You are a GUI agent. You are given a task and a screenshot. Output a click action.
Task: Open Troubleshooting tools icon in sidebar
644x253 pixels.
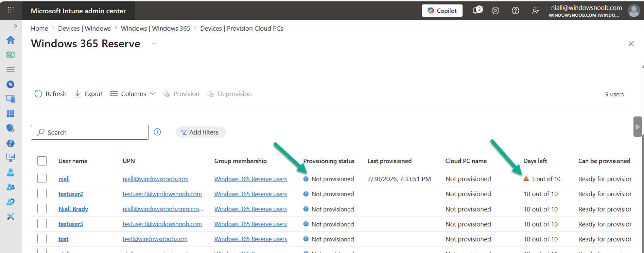pos(11,216)
